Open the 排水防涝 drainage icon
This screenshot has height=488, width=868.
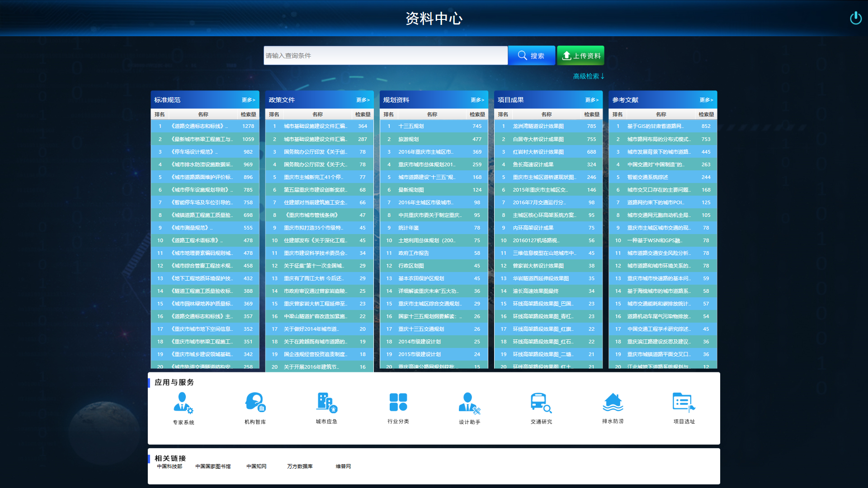tap(613, 402)
